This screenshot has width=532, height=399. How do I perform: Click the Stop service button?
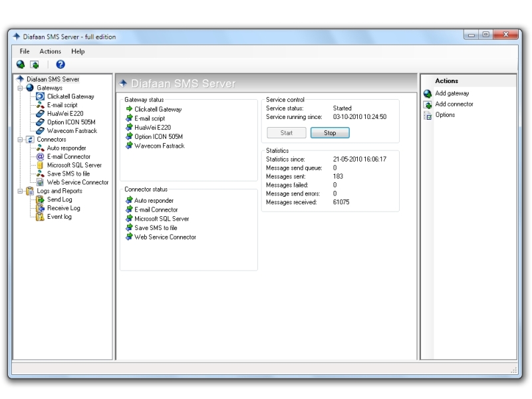pyautogui.click(x=330, y=132)
